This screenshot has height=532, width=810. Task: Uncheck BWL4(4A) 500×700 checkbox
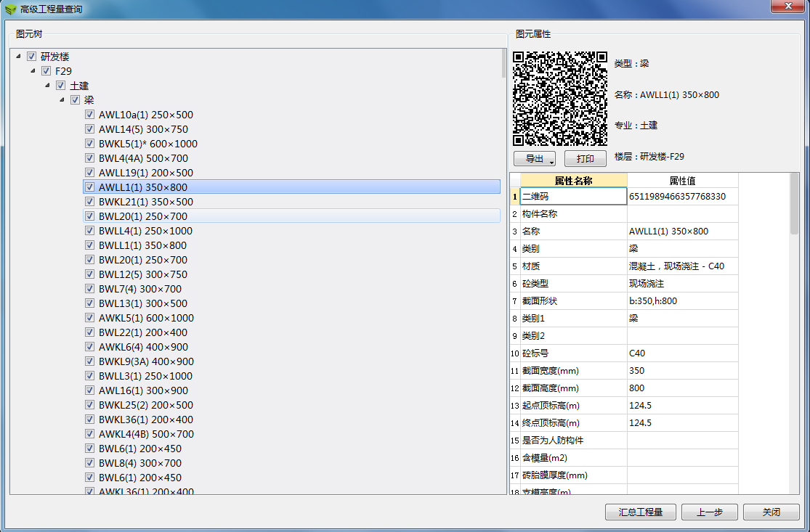pos(89,158)
